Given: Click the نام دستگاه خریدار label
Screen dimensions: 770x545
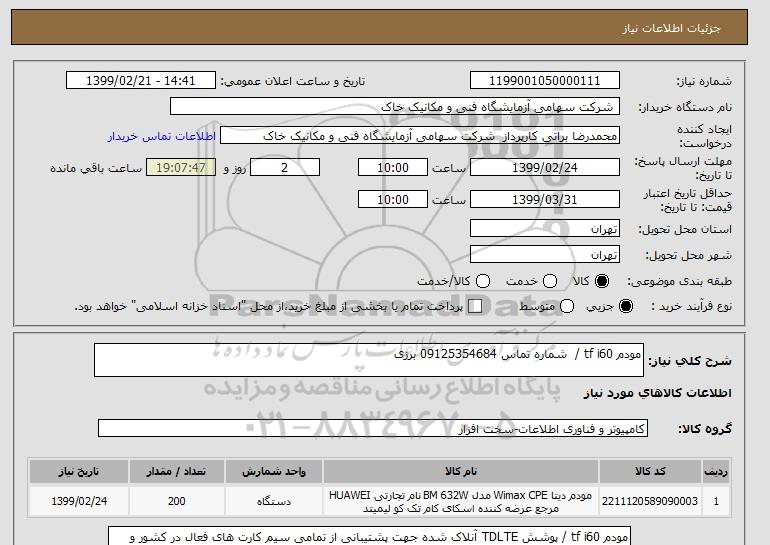Looking at the screenshot, I should (685, 107).
